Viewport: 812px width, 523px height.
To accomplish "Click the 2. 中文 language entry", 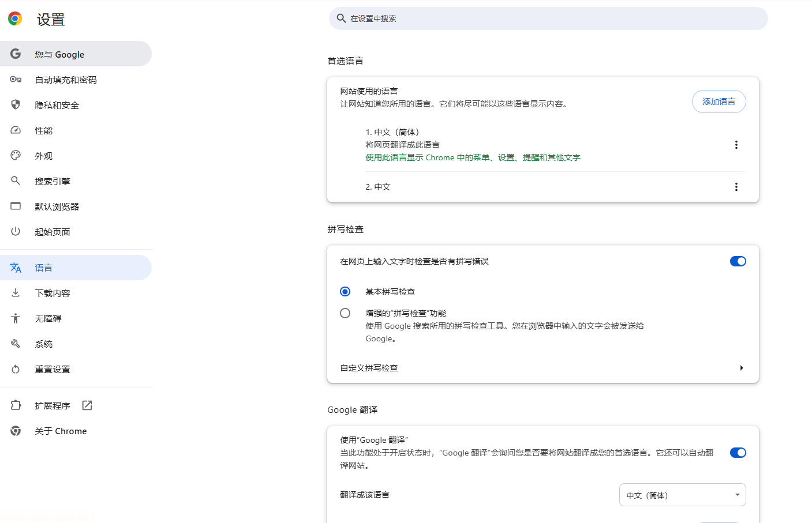I will [x=378, y=187].
